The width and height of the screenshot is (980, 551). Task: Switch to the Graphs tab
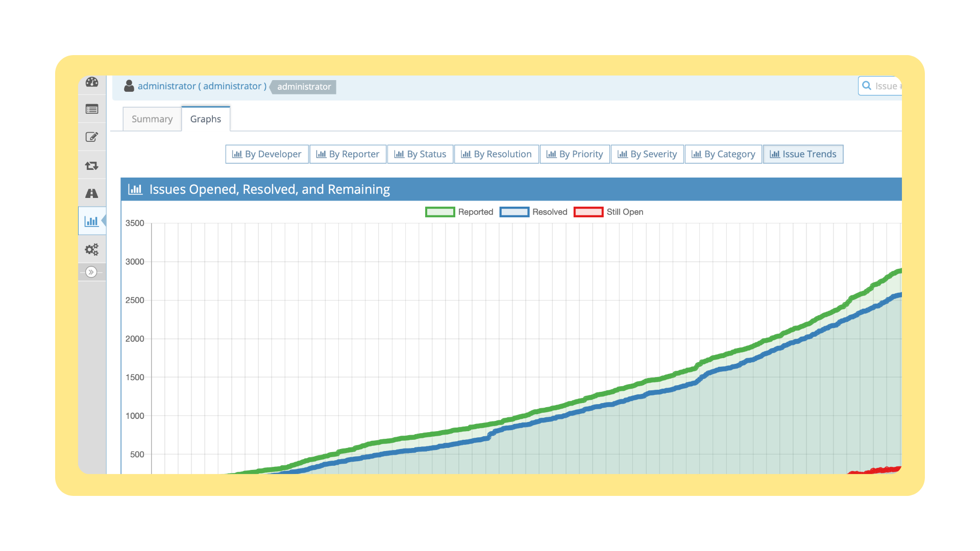click(206, 118)
